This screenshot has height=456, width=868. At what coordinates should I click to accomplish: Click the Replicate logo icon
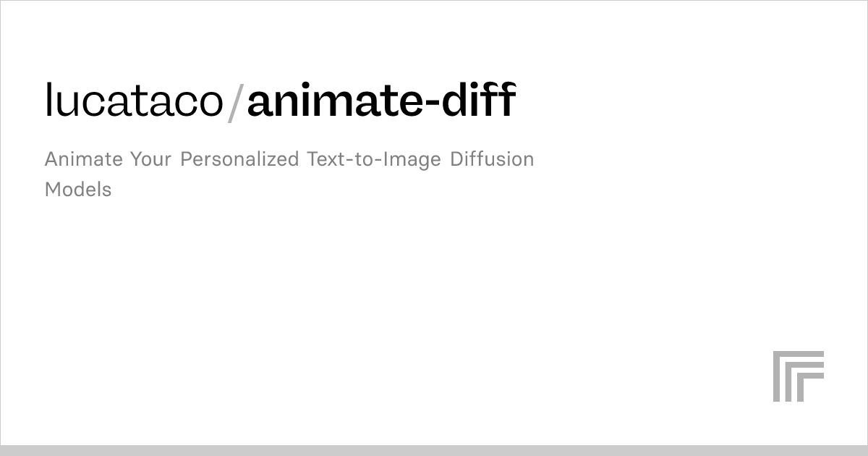(x=799, y=376)
